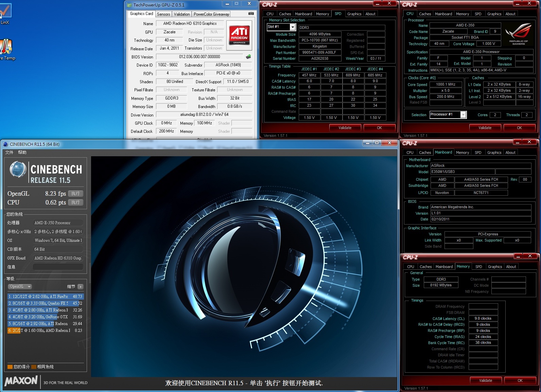The width and height of the screenshot is (541, 392).
Task: Click the GPU-Z camera screenshot icon
Action: click(x=251, y=14)
